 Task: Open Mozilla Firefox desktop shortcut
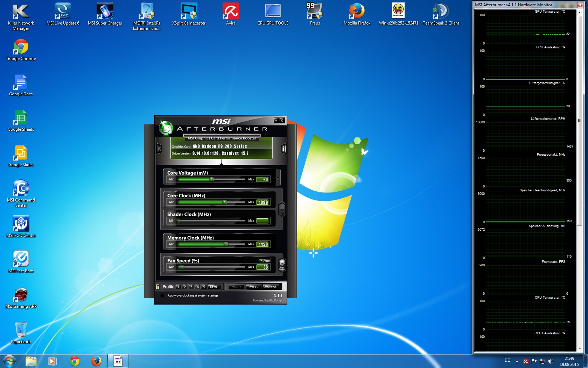[x=357, y=14]
